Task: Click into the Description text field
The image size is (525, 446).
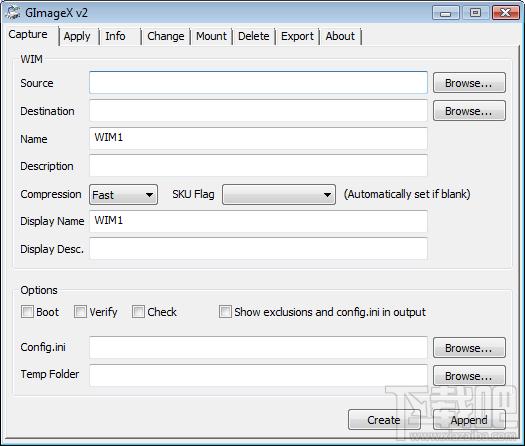Action: pyautogui.click(x=258, y=166)
